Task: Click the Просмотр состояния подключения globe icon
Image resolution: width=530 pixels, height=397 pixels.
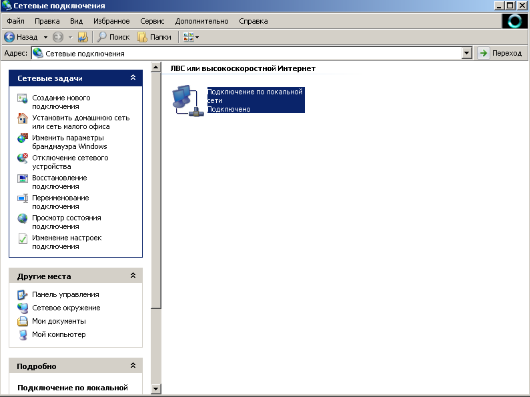Action: pyautogui.click(x=22, y=218)
